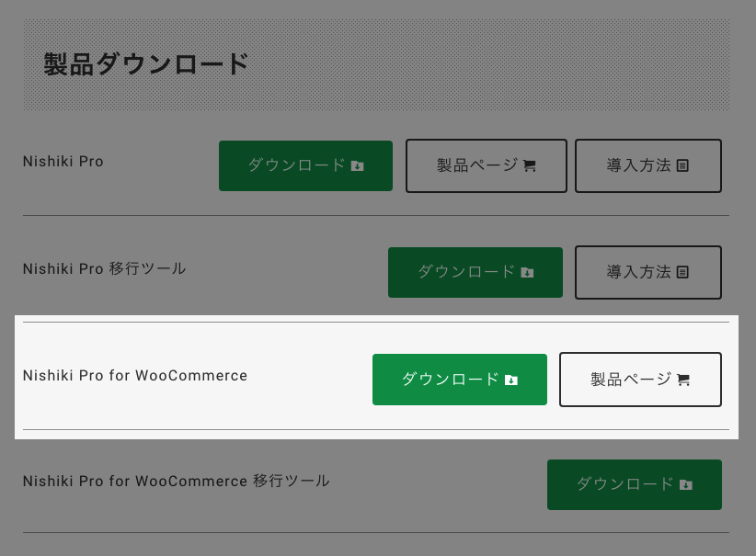Click cart icon in WooCommerce 製品ページ button
The height and width of the screenshot is (556, 756).
(683, 380)
